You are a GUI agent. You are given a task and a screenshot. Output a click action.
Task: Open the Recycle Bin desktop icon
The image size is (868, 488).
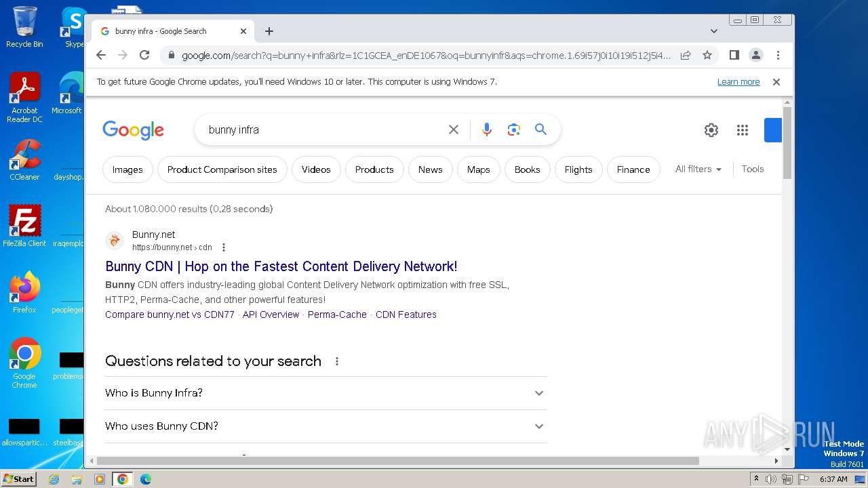tap(24, 27)
